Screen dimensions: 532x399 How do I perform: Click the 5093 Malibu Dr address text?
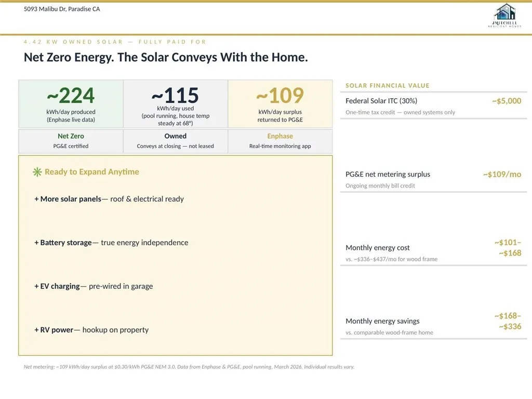62,9
